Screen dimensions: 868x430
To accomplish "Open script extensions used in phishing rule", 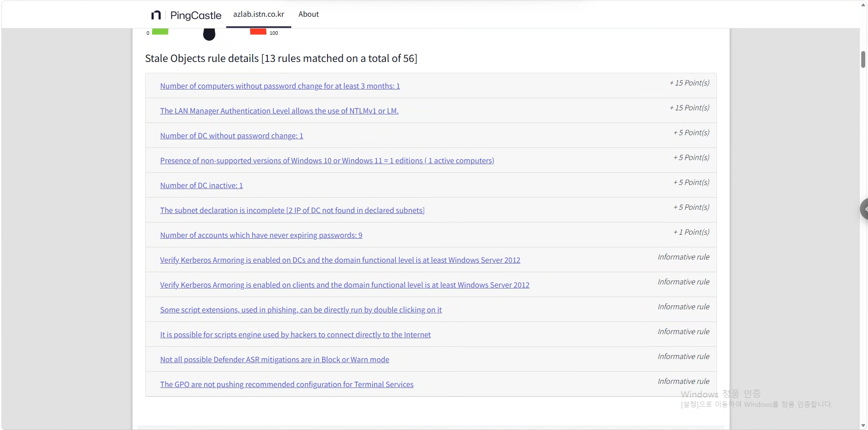I will (301, 310).
